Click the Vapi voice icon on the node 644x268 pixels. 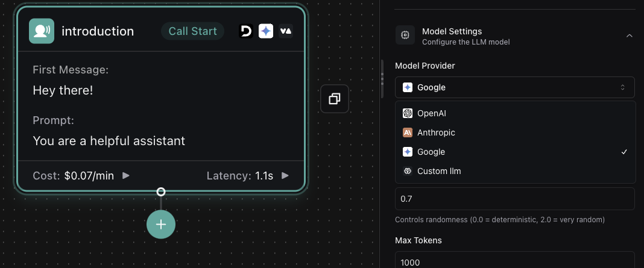(286, 31)
